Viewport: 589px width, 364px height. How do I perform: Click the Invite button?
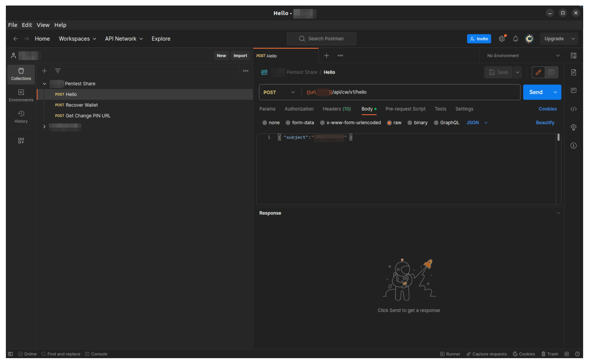pos(479,39)
